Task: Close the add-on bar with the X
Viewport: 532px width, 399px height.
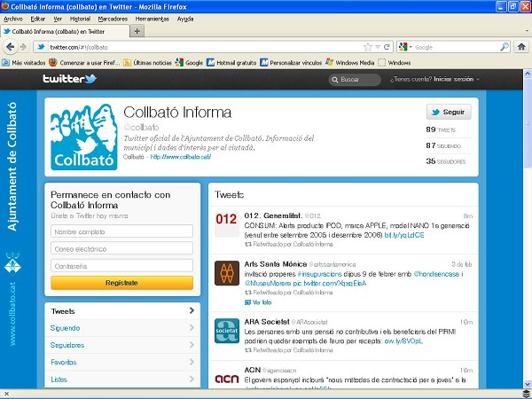Action: click(x=6, y=394)
